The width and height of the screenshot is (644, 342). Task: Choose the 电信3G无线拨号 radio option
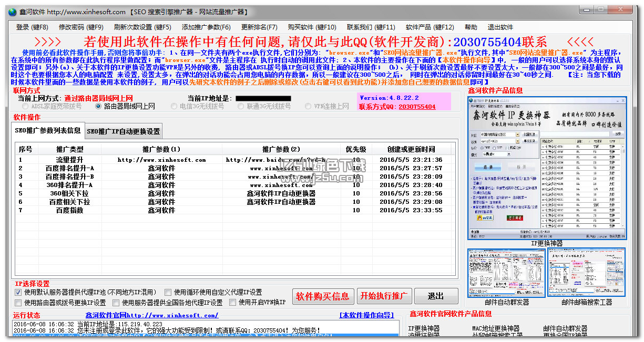coord(197,106)
